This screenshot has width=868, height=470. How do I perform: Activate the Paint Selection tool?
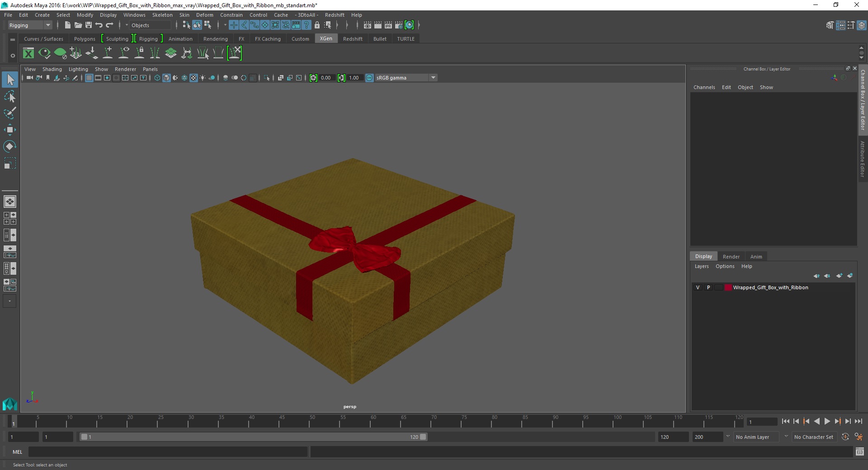10,113
